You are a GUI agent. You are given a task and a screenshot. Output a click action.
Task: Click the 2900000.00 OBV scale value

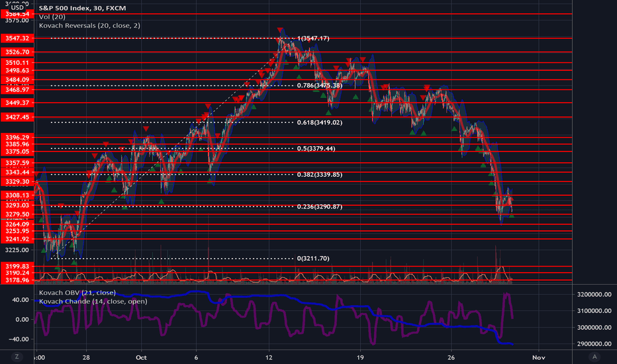[594, 344]
